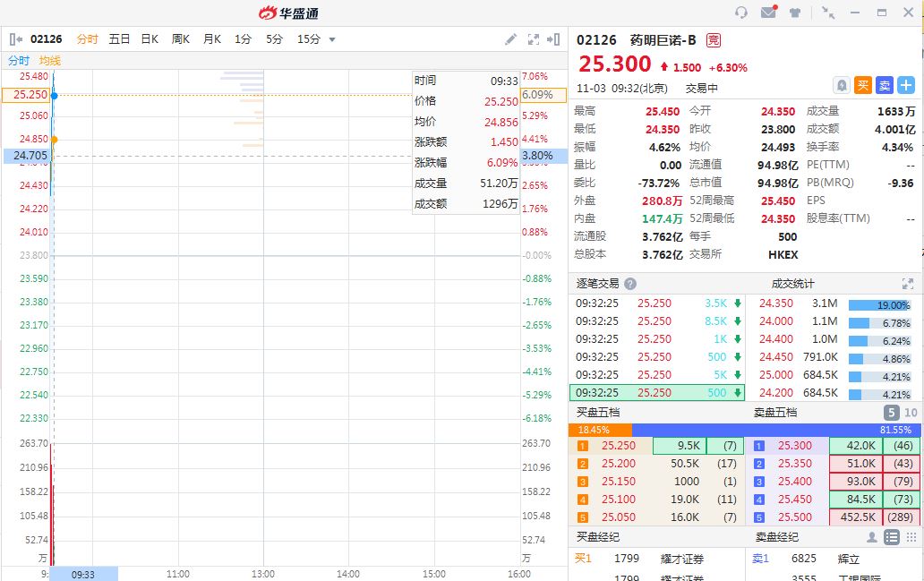Expand the 成交统计 panel
This screenshot has width=924, height=581.
[x=907, y=284]
